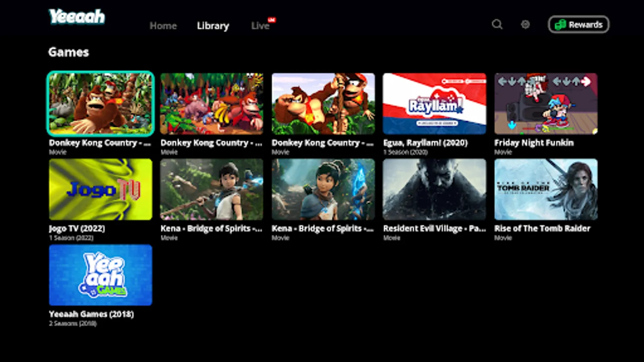
Task: Select the Resident Evil Village thumbnail
Action: (x=434, y=189)
